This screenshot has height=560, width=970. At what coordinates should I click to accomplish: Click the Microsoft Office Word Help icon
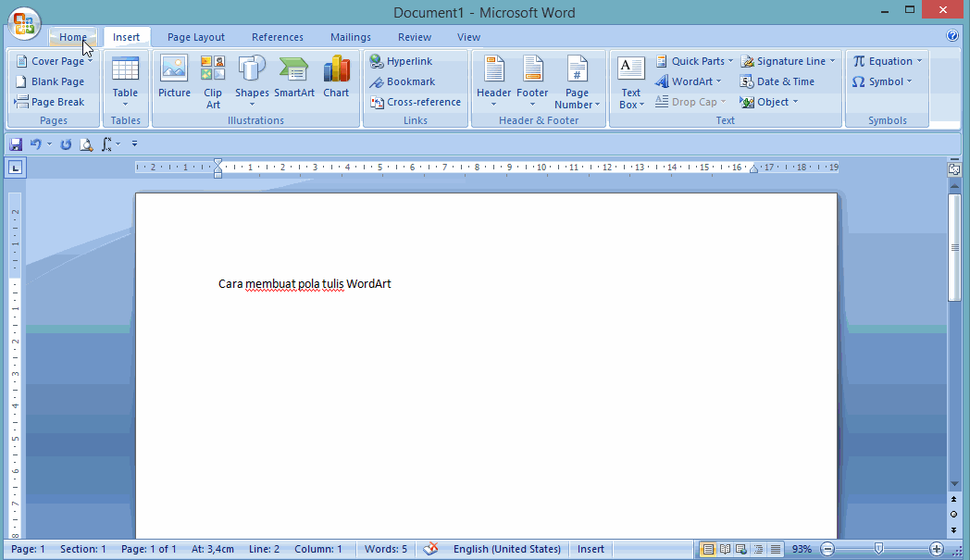pos(952,37)
